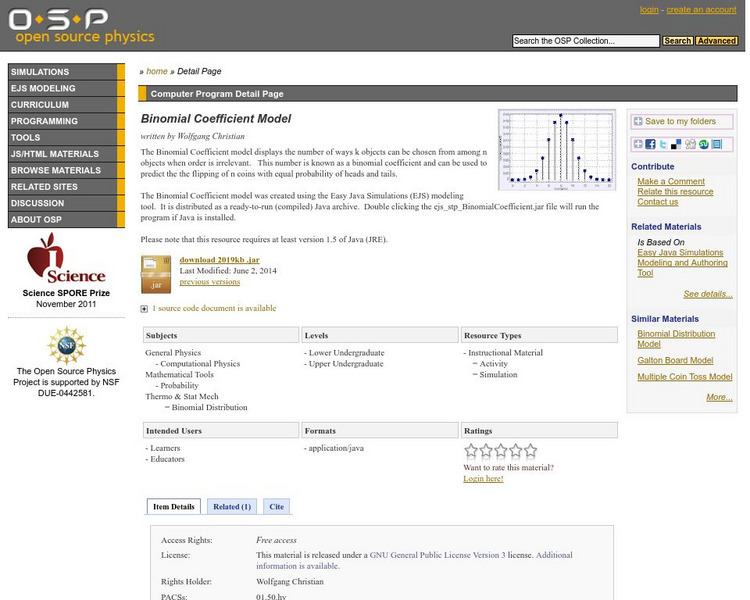Click the binomial coefficient graph thumbnail

click(x=557, y=149)
